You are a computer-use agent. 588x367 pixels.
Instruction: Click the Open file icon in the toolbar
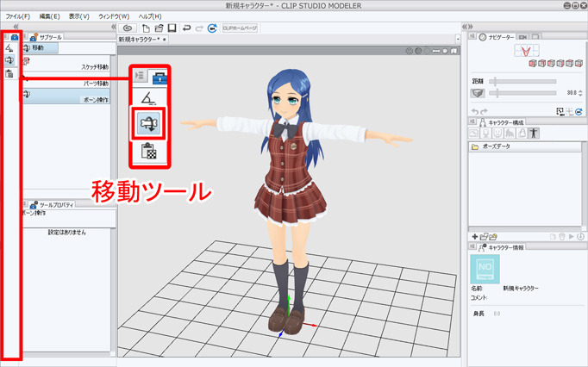(x=159, y=28)
